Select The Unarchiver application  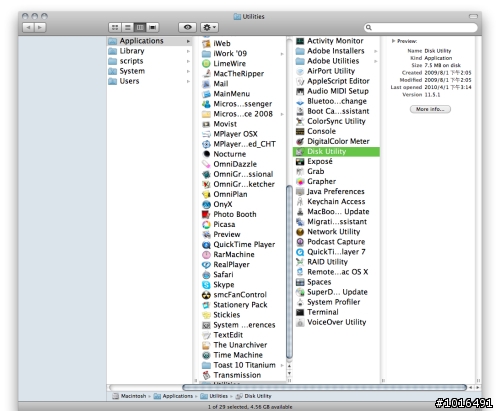pos(243,345)
